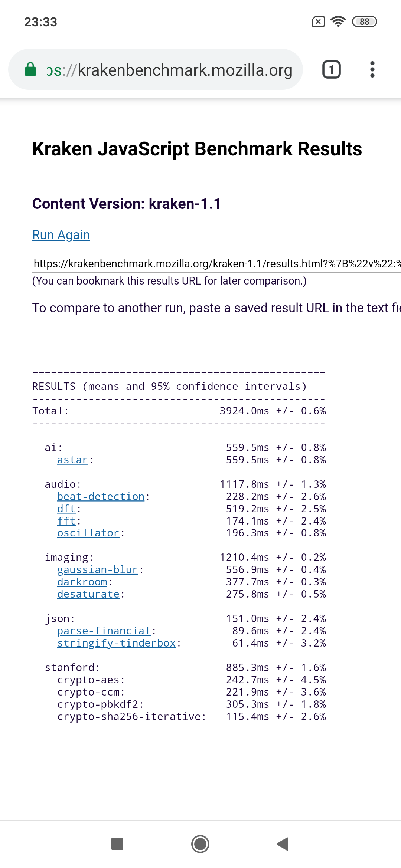Viewport: 401px width, 868px height.
Task: Open the gaussian-blur test link
Action: click(97, 570)
